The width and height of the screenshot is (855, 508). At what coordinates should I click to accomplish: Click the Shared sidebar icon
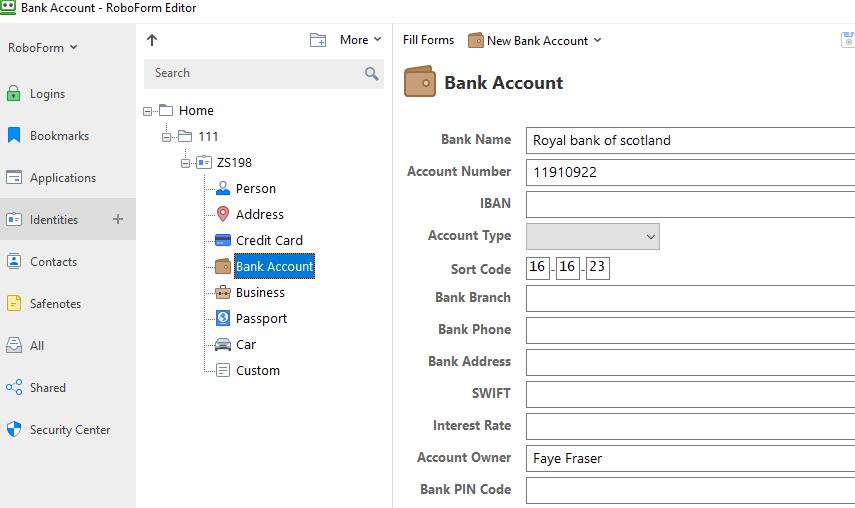coord(14,388)
